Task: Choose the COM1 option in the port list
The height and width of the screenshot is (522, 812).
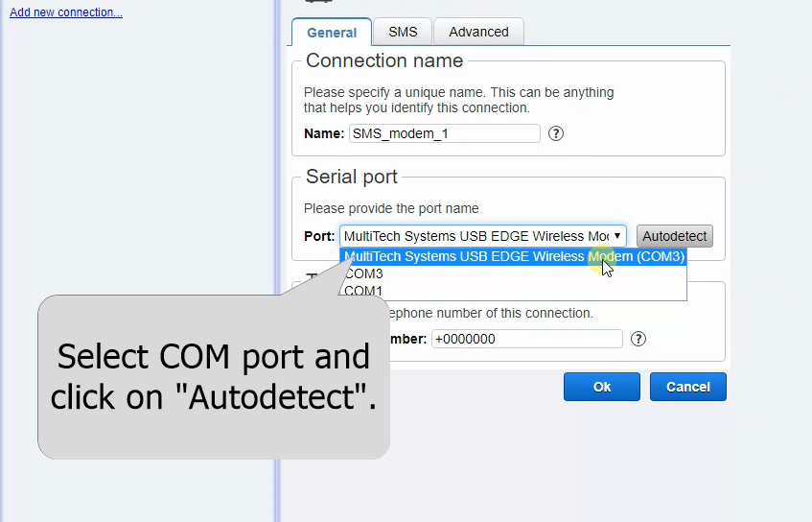Action: 513,291
